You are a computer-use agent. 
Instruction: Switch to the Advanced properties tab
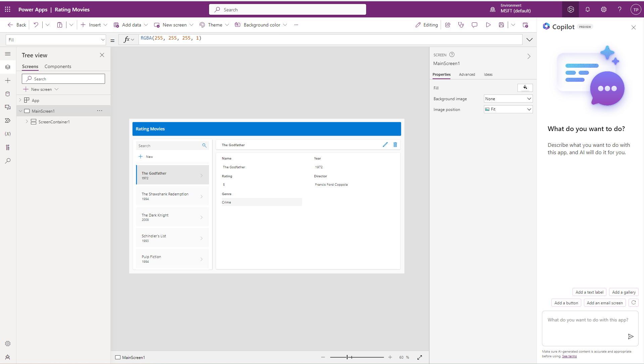pos(467,74)
